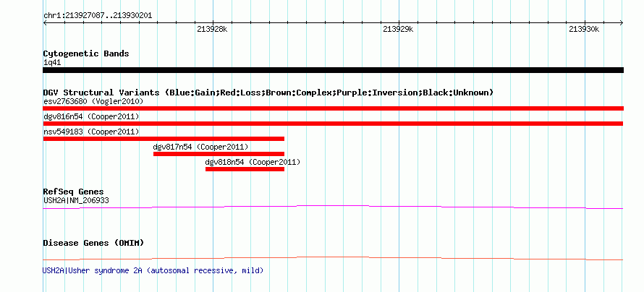Screen dimensions: 644x292
Task: Open esv2763680 (Vogler2010) variant label
Action: (93, 101)
